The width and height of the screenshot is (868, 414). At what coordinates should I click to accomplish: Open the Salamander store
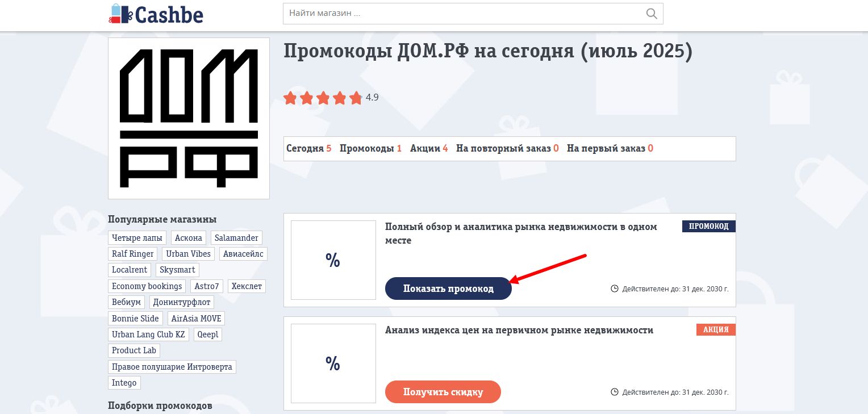pos(236,238)
